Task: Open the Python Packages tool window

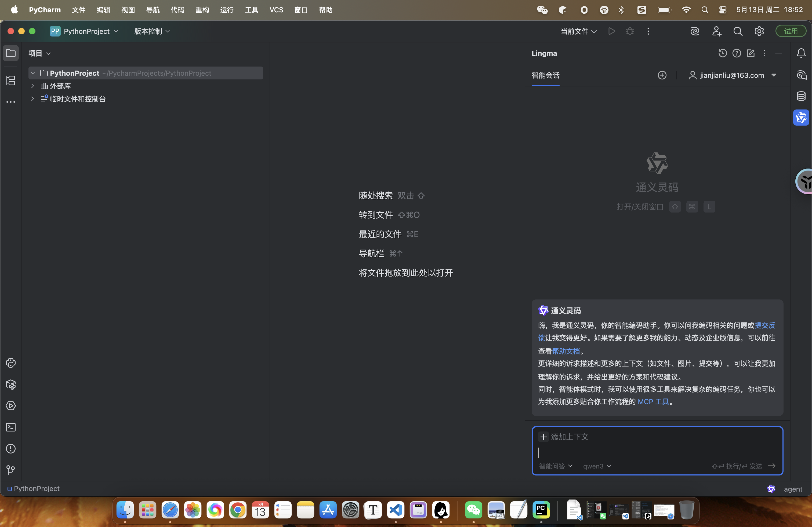Action: tap(11, 385)
